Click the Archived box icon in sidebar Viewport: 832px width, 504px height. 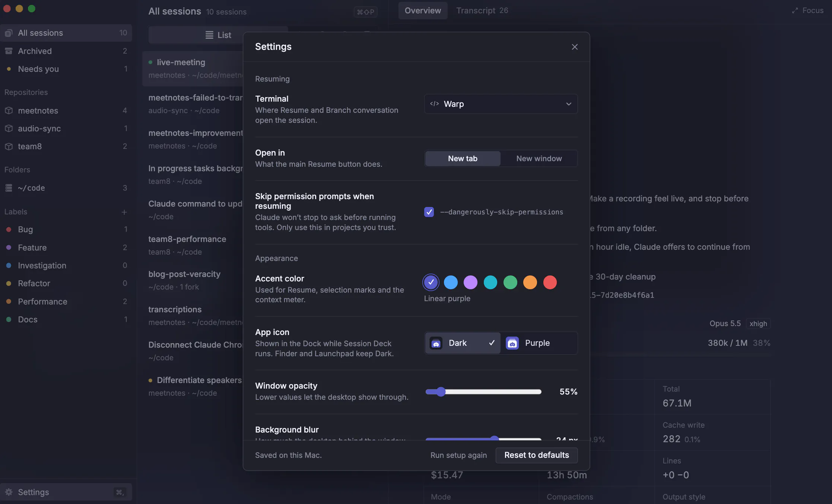9,51
